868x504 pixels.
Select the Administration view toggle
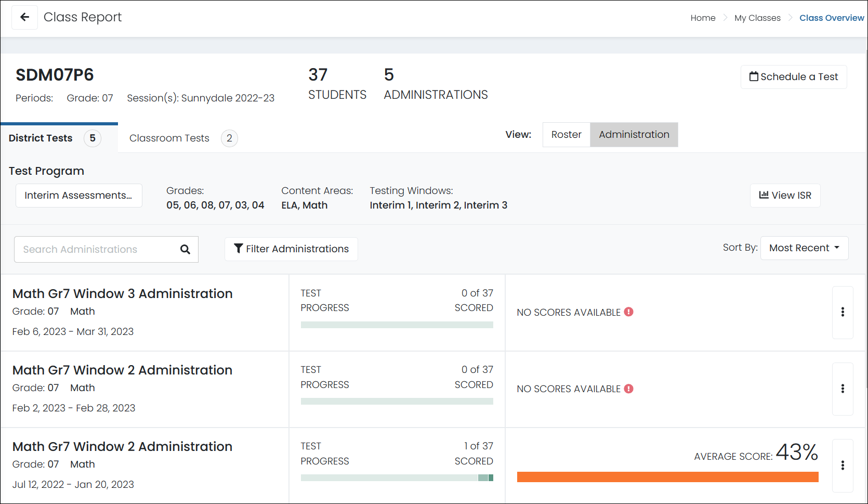coord(634,135)
